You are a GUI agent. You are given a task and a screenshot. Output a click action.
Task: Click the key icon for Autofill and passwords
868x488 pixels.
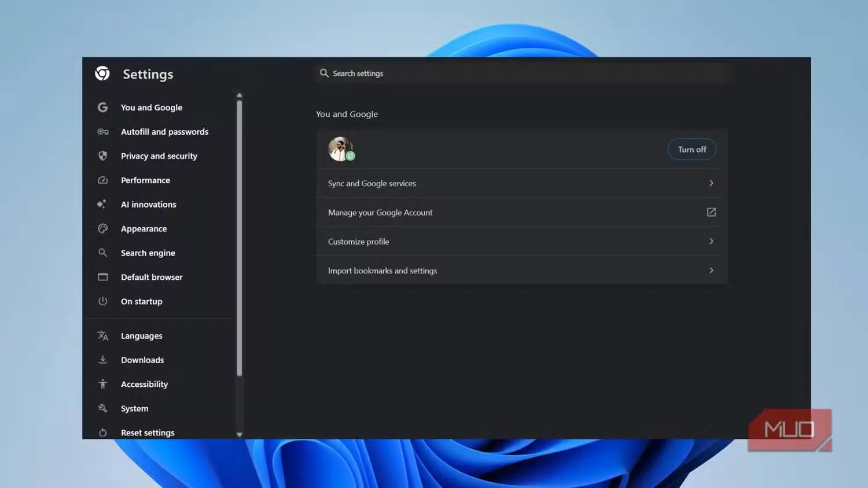click(102, 132)
